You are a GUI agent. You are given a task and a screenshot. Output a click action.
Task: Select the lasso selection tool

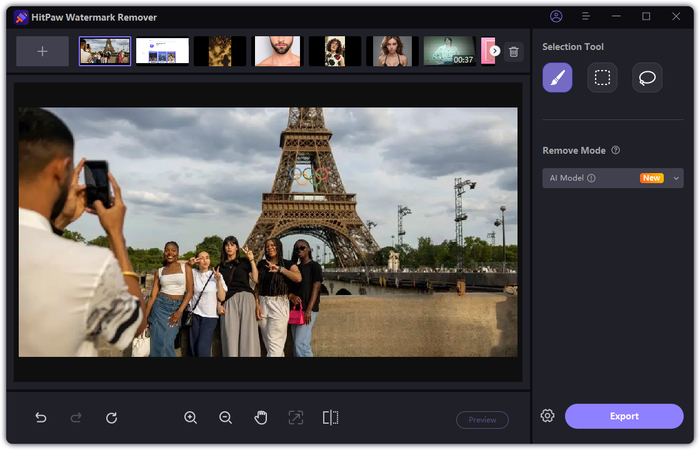(647, 78)
